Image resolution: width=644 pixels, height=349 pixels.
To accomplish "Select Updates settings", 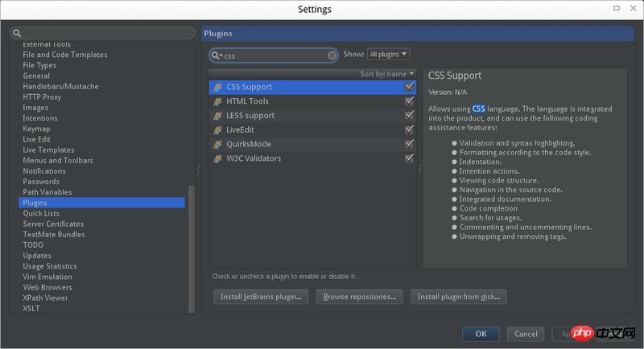I will [x=37, y=256].
